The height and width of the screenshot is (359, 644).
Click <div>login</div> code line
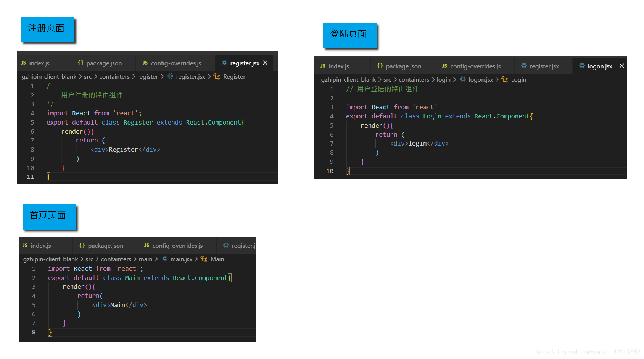[x=419, y=144]
